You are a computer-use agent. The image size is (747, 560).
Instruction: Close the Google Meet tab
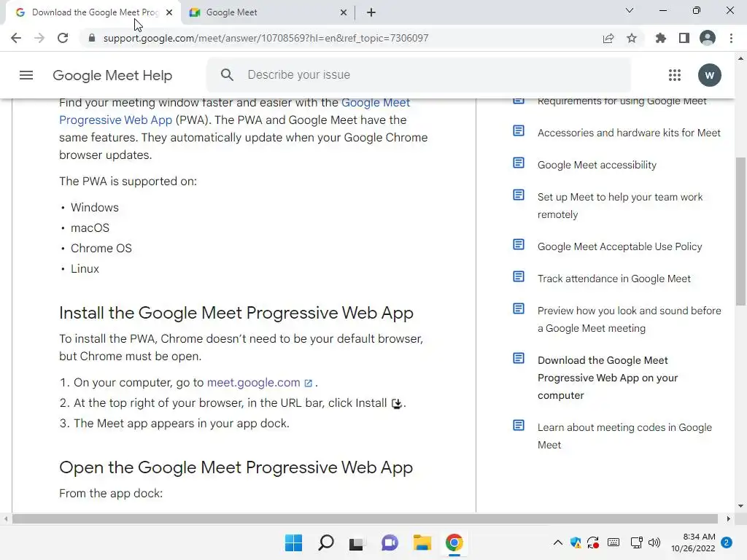pos(343,12)
